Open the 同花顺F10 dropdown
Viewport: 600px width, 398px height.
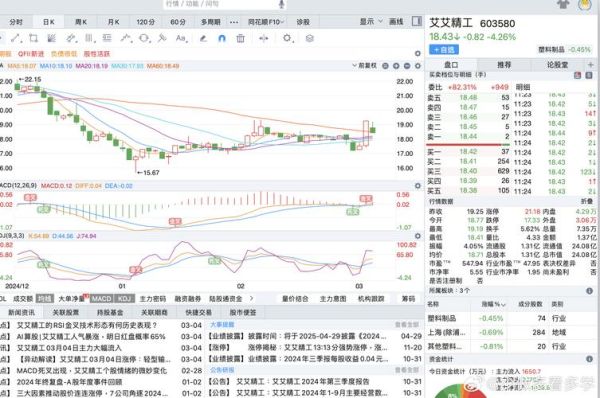[266, 22]
